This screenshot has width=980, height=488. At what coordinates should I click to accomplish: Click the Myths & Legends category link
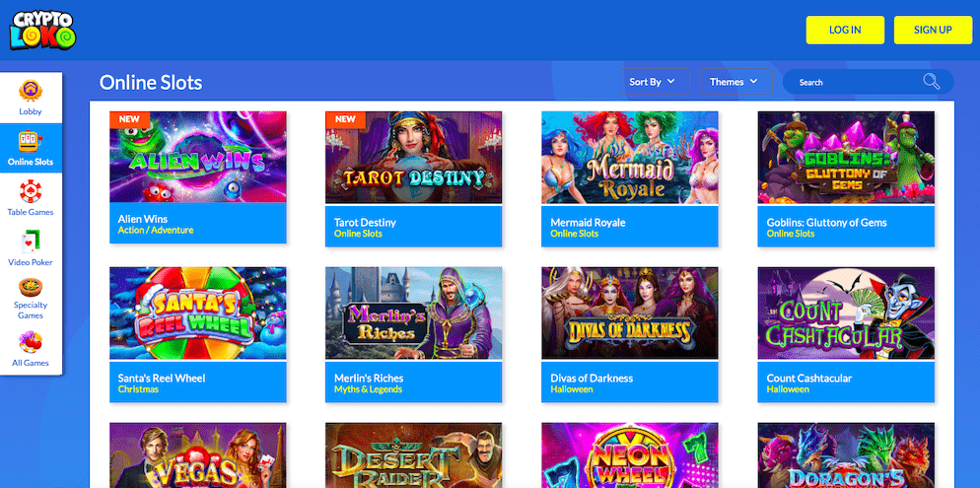[373, 389]
